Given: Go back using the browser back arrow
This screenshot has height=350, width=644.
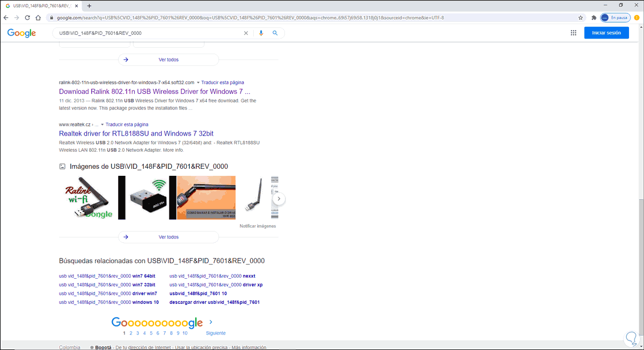Looking at the screenshot, I should tap(6, 18).
